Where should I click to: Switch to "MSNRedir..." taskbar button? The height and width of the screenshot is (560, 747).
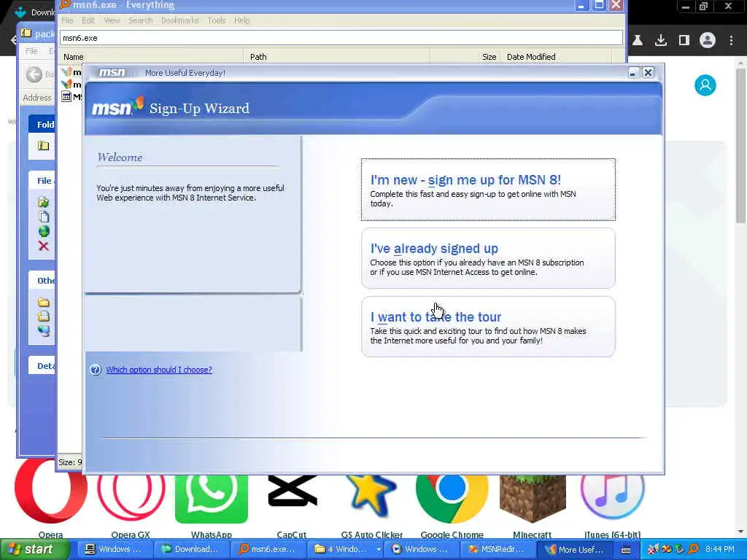(x=498, y=549)
